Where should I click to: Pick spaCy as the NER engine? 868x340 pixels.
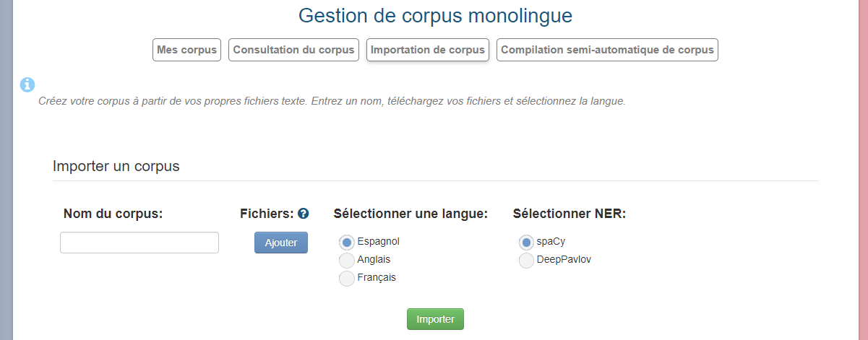tap(527, 243)
